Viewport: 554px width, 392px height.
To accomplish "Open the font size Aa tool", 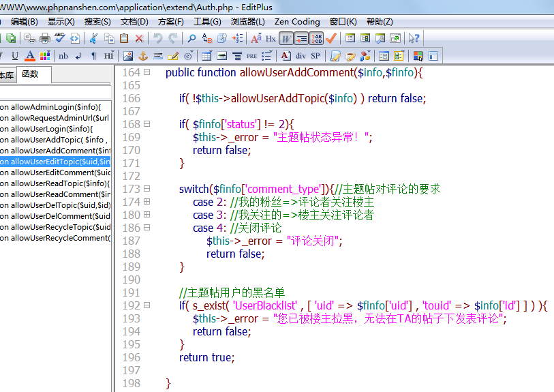I will pos(256,38).
